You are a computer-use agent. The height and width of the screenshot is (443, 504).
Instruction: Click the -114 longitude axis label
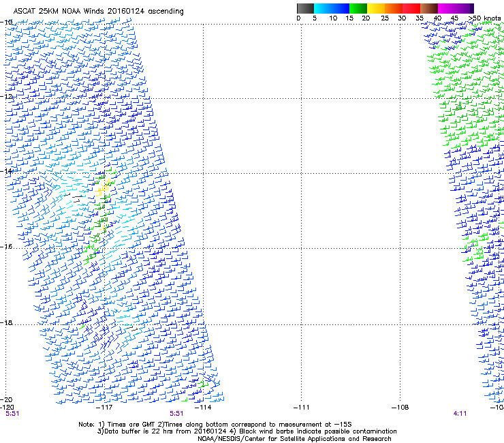click(x=203, y=408)
